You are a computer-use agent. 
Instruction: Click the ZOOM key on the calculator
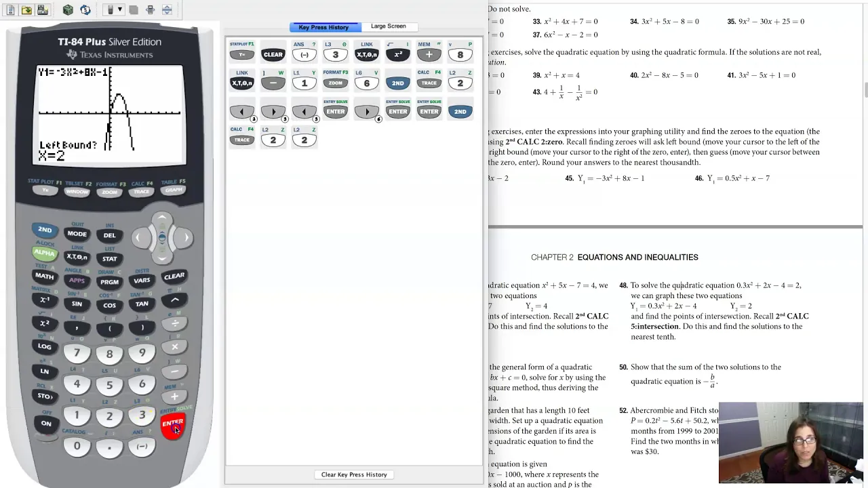[109, 192]
